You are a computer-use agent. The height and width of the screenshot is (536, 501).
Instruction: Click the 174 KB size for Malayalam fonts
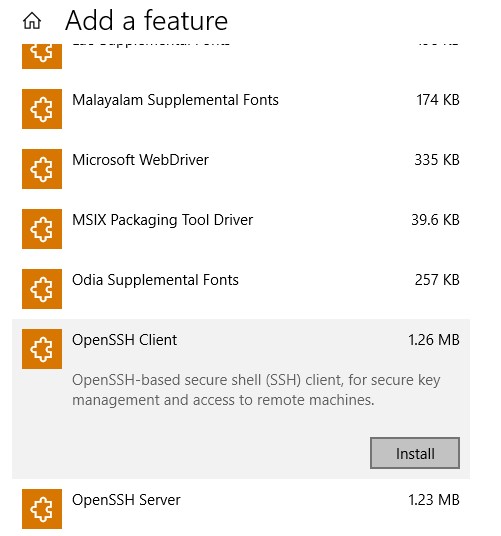[x=437, y=100]
